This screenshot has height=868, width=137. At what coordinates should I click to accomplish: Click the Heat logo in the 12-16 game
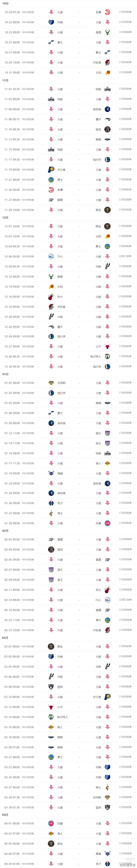pyautogui.click(x=51, y=297)
